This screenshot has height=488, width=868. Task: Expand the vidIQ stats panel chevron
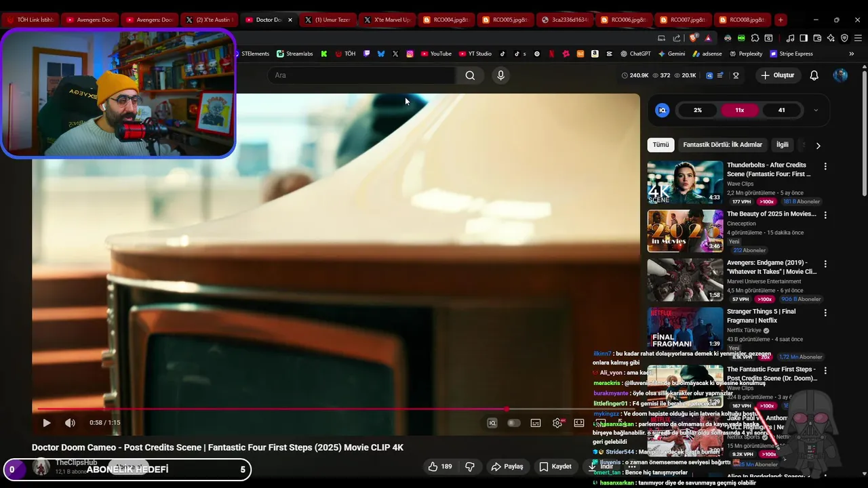816,110
